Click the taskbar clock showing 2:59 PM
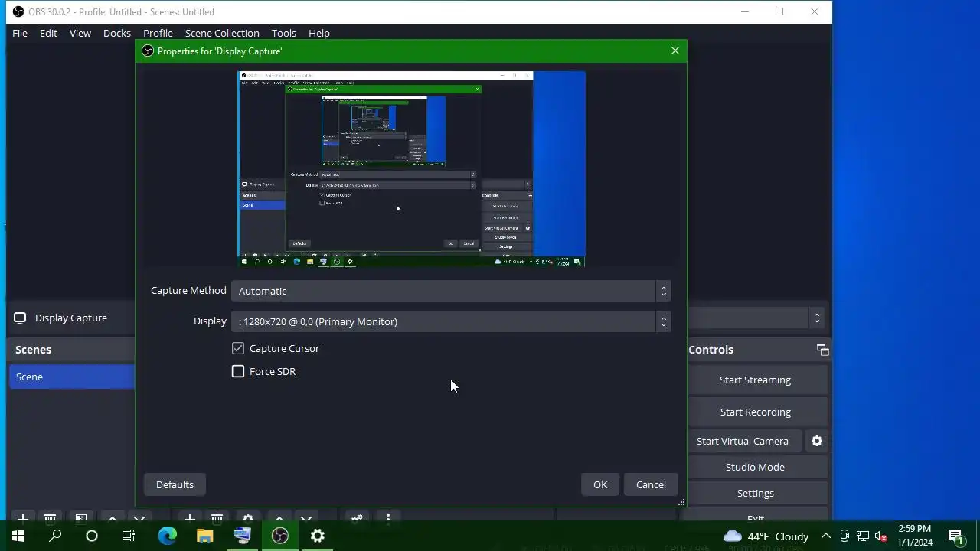The height and width of the screenshot is (551, 980). (915, 536)
